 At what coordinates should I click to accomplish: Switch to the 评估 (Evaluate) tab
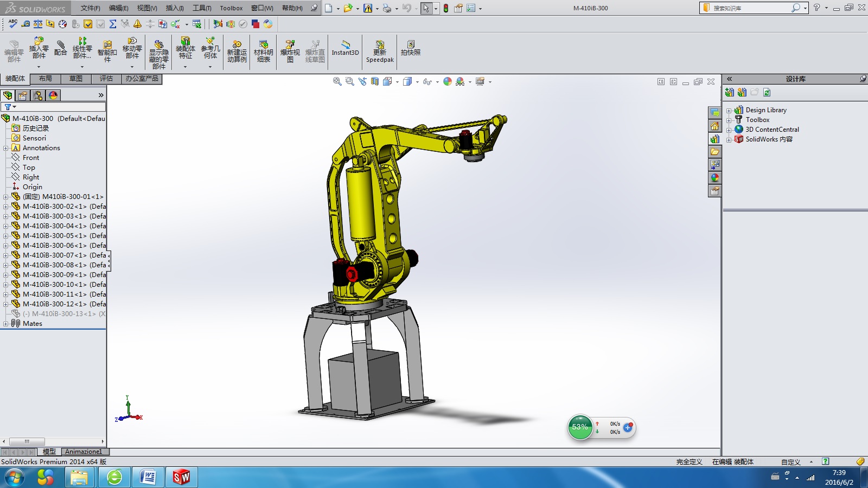pyautogui.click(x=106, y=79)
